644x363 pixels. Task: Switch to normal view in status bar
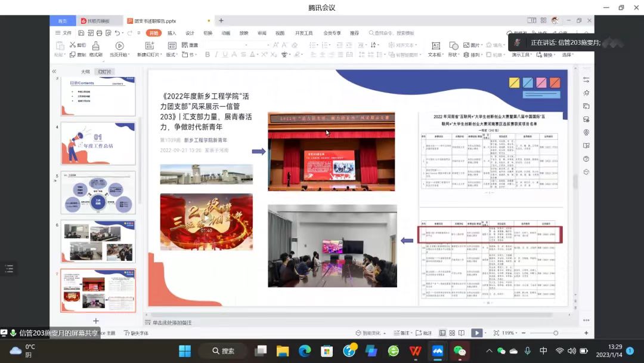pyautogui.click(x=442, y=333)
